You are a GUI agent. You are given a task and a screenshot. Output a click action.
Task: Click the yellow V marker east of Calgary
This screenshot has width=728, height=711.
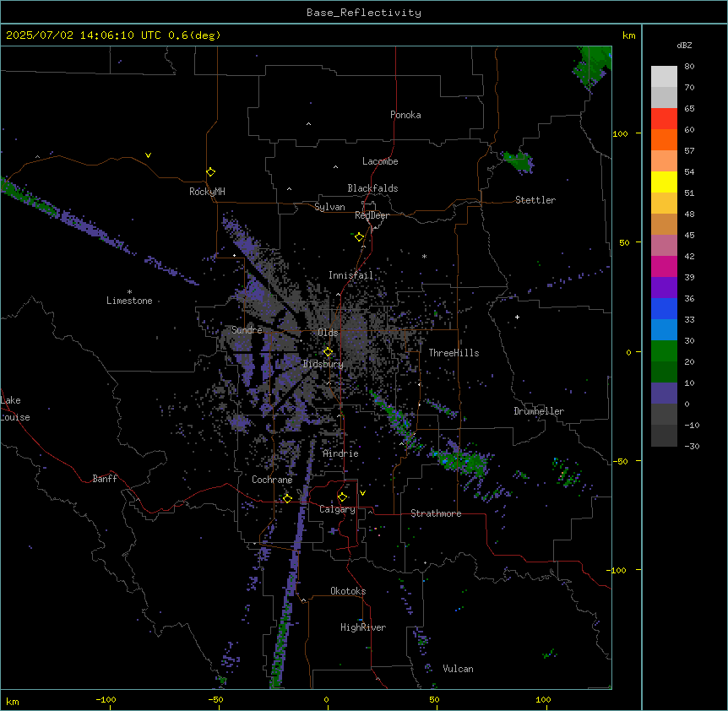click(x=362, y=493)
